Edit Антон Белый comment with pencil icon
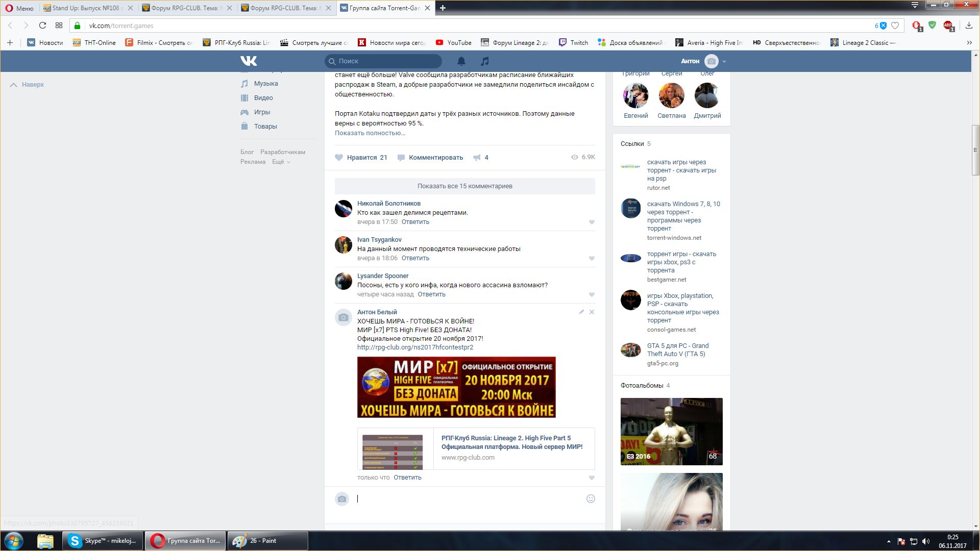Image resolution: width=980 pixels, height=551 pixels. 581,312
